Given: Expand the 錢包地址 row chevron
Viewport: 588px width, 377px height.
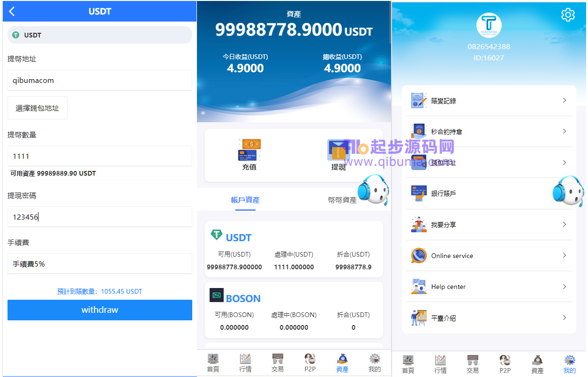Looking at the screenshot, I should [x=565, y=163].
